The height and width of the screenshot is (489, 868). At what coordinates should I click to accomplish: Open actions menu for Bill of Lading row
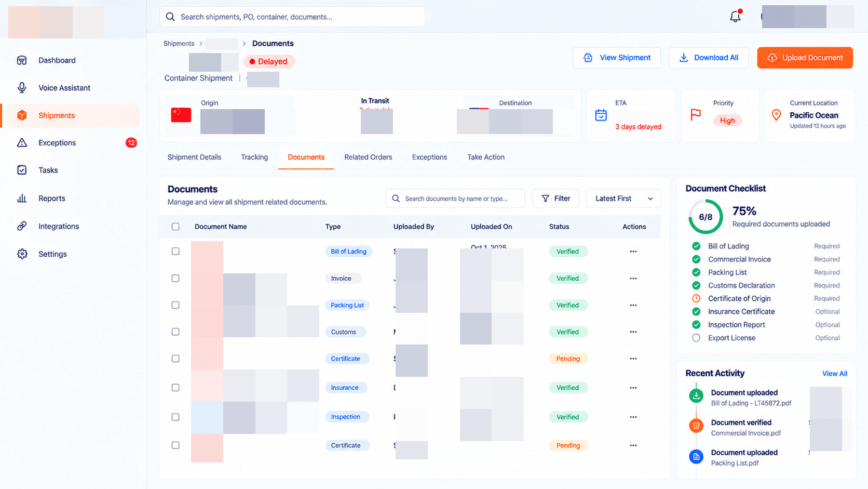pyautogui.click(x=633, y=252)
